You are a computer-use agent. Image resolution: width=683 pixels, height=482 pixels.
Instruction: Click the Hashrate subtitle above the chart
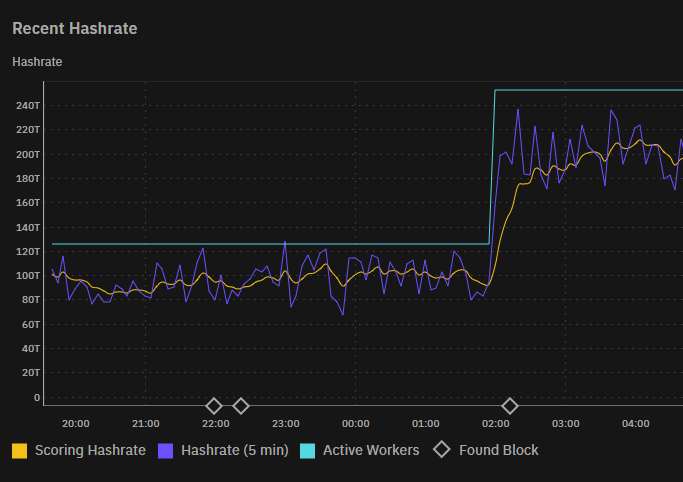tap(37, 62)
